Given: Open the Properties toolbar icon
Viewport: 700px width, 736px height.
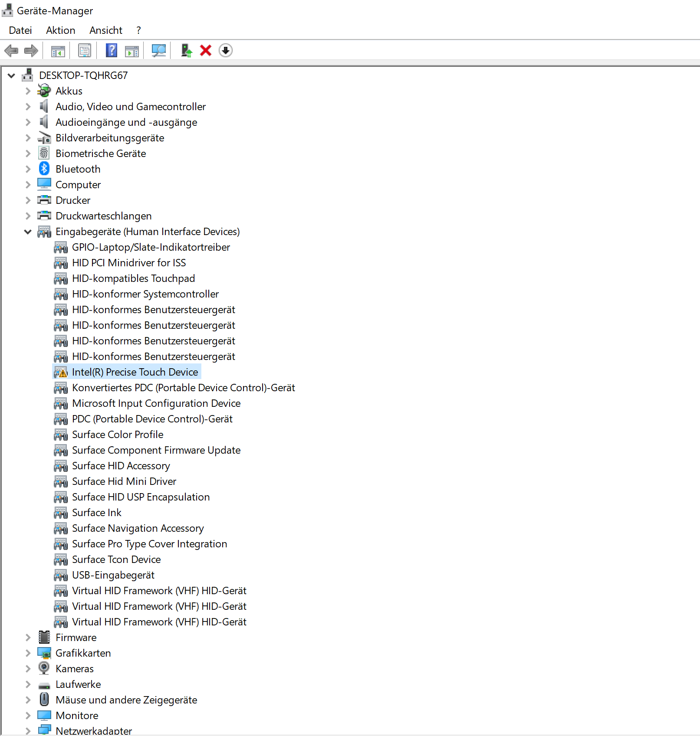Looking at the screenshot, I should (x=85, y=51).
